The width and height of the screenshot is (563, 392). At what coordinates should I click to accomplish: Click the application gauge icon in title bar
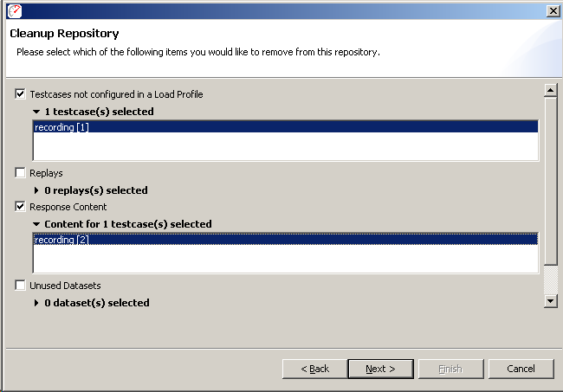(15, 11)
